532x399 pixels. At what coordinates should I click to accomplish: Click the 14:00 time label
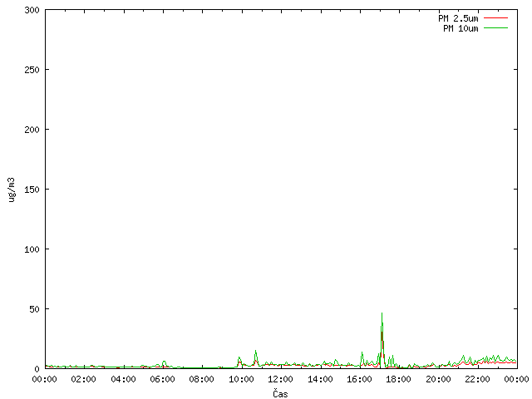(x=320, y=379)
